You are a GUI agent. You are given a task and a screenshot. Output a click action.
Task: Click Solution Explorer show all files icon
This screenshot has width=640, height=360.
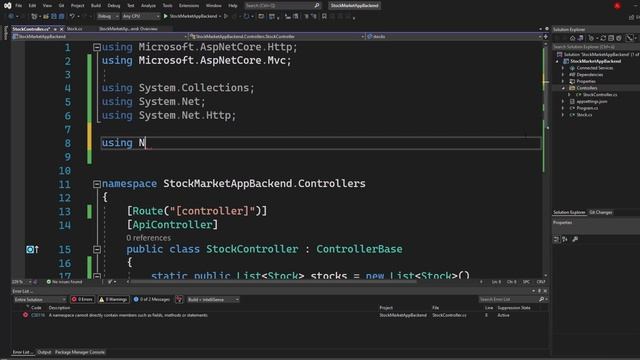[619, 38]
